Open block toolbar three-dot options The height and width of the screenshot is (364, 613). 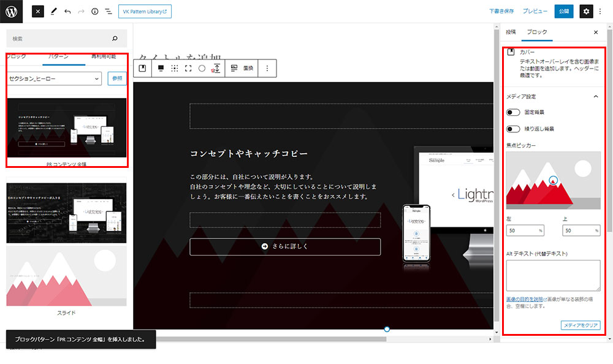pyautogui.click(x=267, y=69)
